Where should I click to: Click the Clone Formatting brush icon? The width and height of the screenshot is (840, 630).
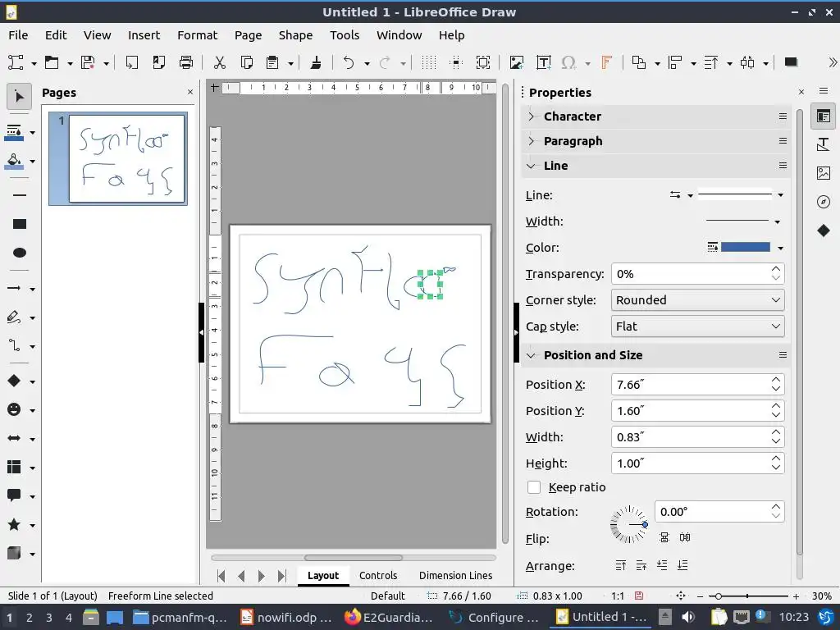(x=316, y=62)
